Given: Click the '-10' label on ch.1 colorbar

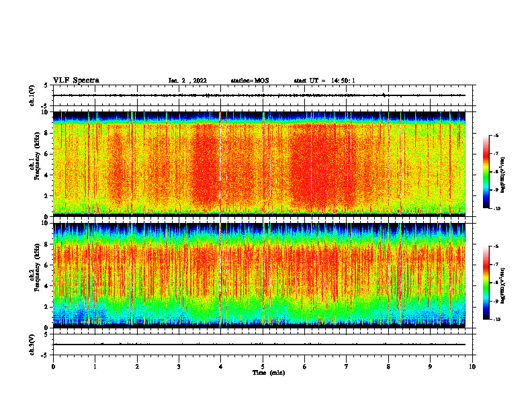Looking at the screenshot, I should pos(496,209).
